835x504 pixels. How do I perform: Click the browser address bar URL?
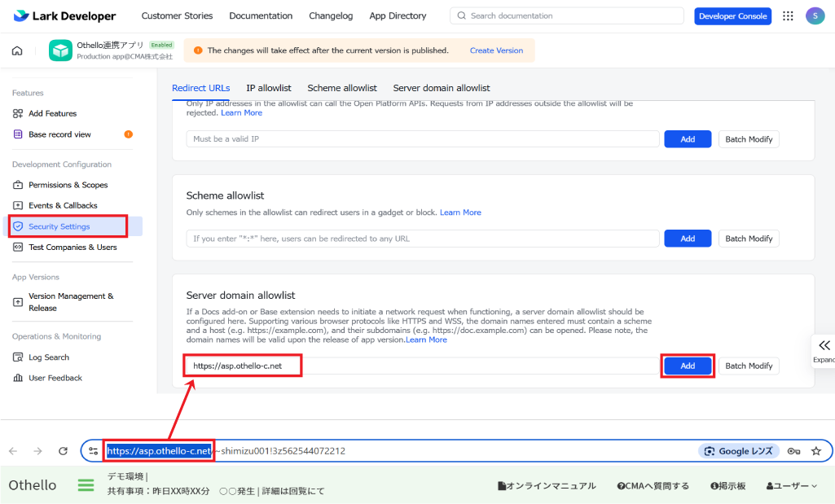pyautogui.click(x=226, y=451)
